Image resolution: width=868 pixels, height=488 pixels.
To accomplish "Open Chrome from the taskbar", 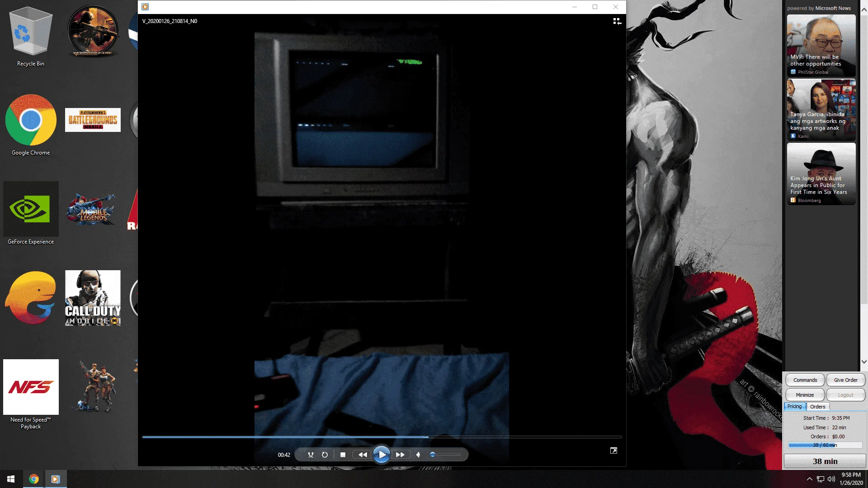I will (x=33, y=479).
